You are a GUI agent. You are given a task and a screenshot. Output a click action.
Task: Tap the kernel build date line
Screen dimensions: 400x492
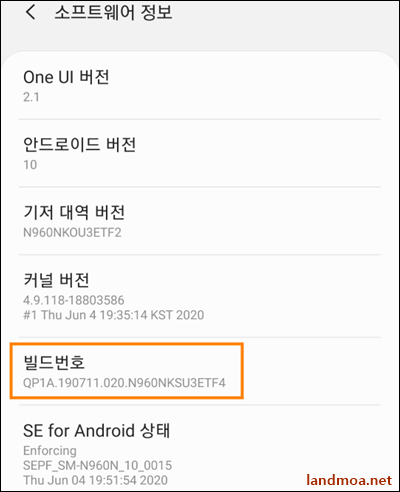[114, 315]
